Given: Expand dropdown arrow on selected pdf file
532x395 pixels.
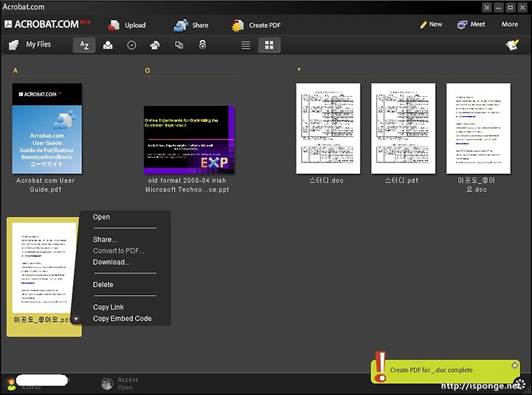Looking at the screenshot, I should tap(76, 319).
